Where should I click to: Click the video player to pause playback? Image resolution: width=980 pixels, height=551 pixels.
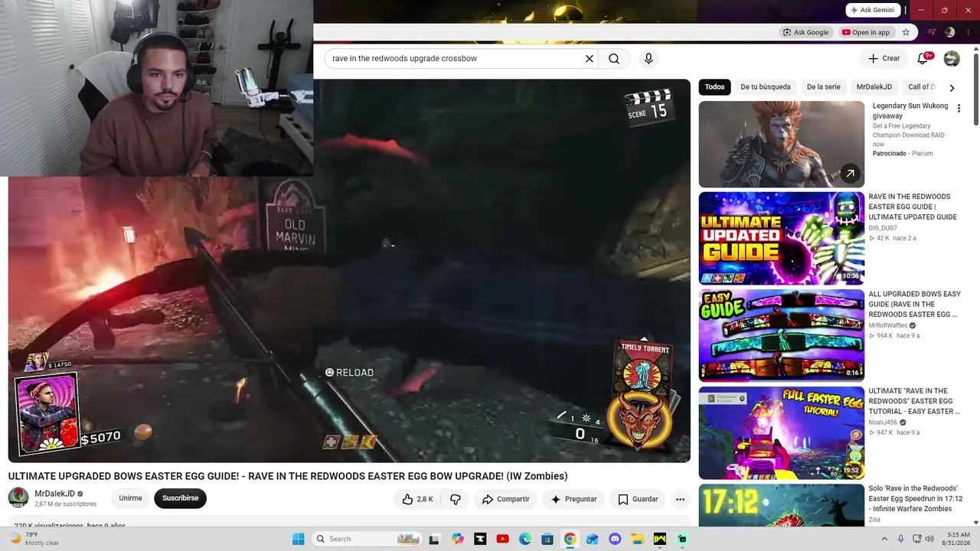click(x=349, y=271)
